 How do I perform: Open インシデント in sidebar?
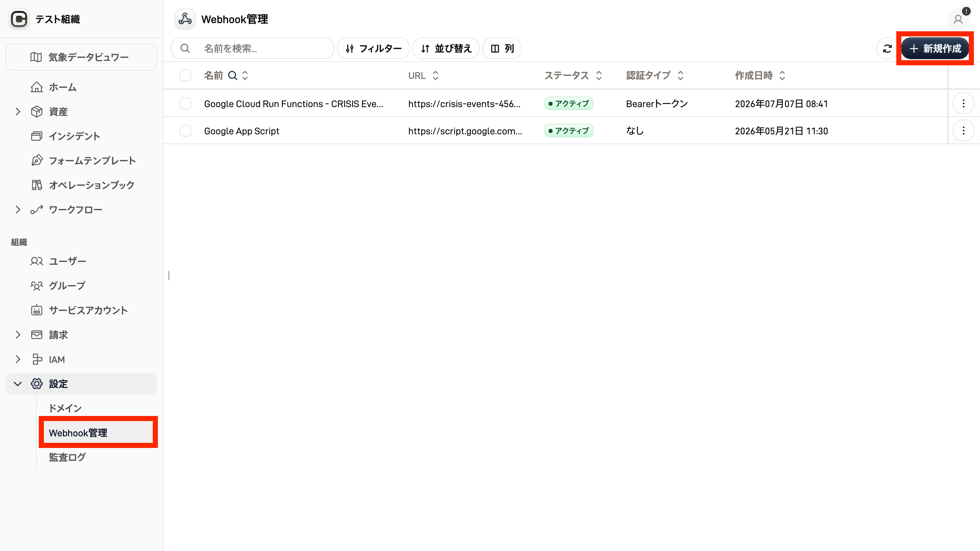point(81,136)
